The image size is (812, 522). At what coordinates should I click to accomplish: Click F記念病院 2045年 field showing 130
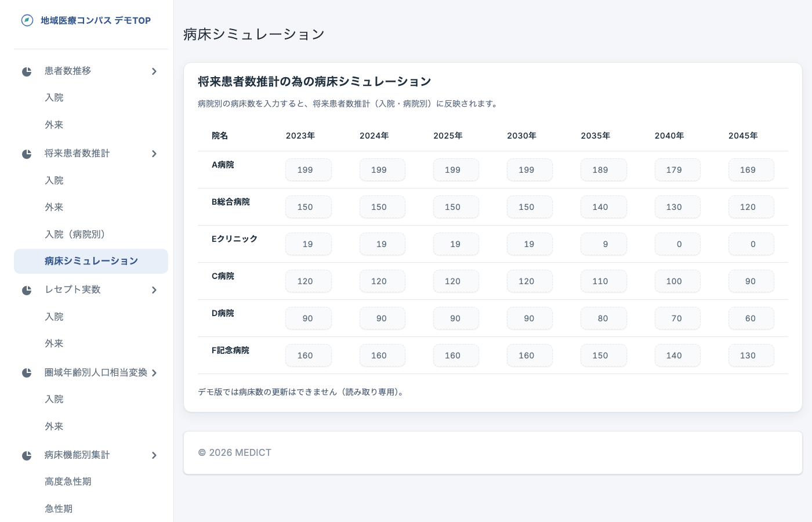(x=751, y=356)
